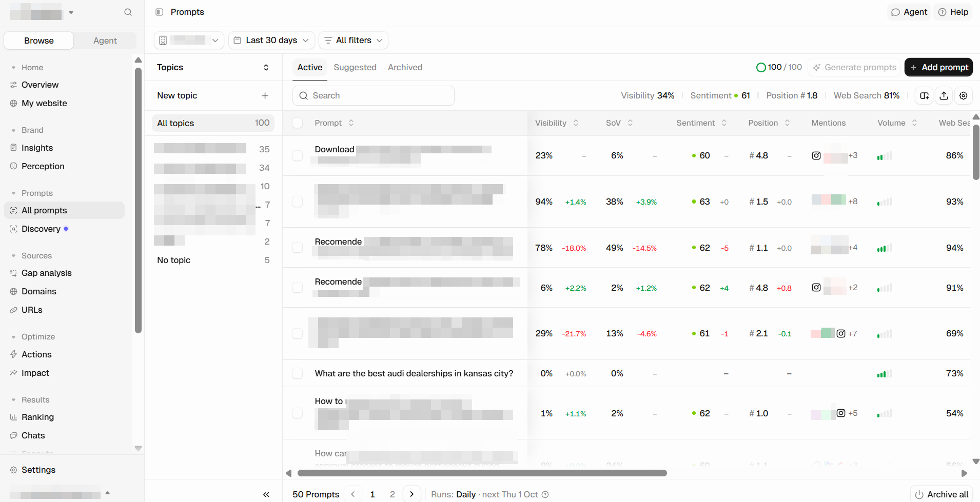Select the All topics row

(213, 123)
